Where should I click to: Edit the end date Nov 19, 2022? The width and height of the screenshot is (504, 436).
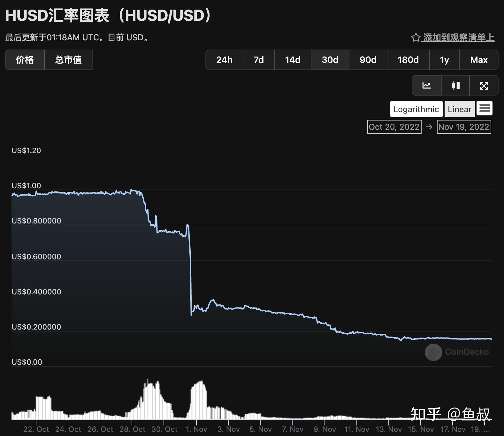click(x=464, y=127)
